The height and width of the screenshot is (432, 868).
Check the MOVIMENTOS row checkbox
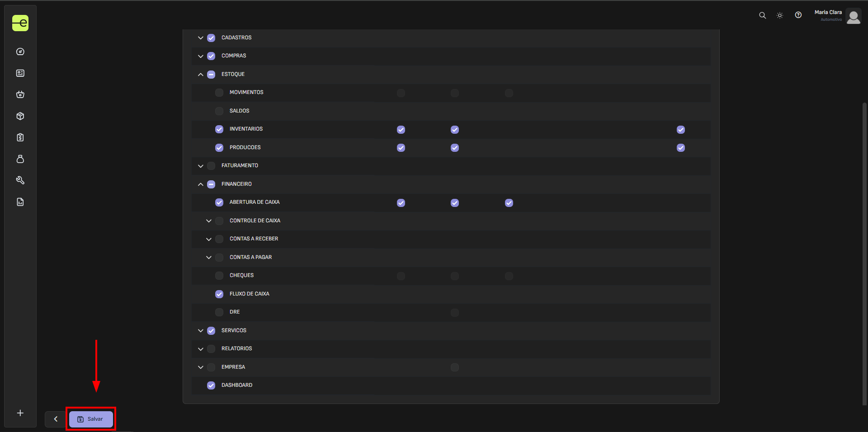(219, 93)
